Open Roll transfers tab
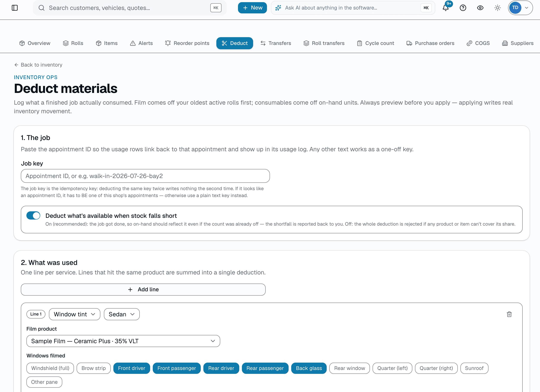This screenshot has height=392, width=540. click(324, 43)
